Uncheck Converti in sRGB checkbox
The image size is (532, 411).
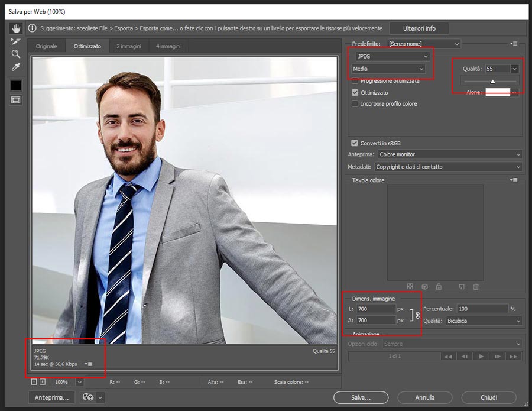(x=355, y=143)
